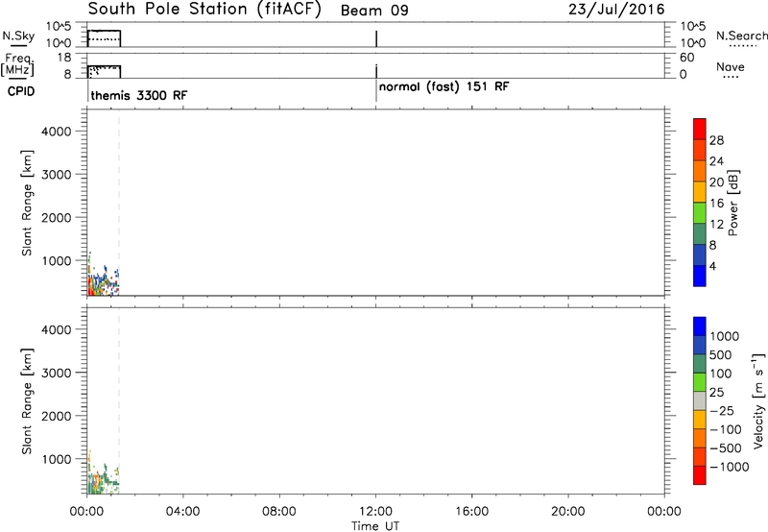The image size is (768, 532).
Task: Click the "-1000" velocity colorbar value
Action: (730, 467)
